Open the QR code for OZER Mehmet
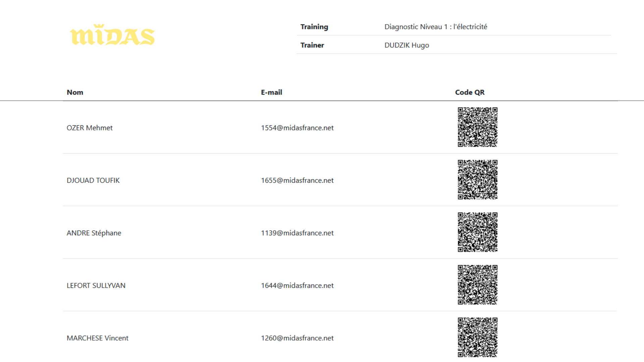This screenshot has width=644, height=362. (478, 127)
